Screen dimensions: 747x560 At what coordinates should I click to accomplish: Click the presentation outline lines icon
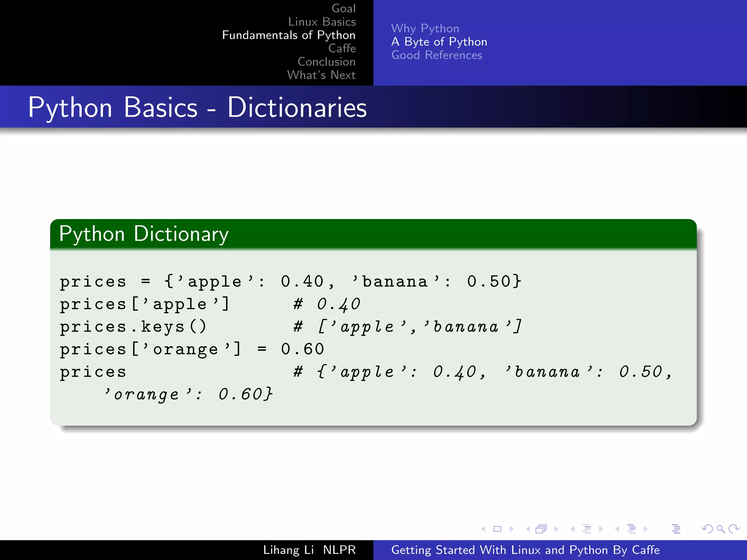tap(676, 529)
